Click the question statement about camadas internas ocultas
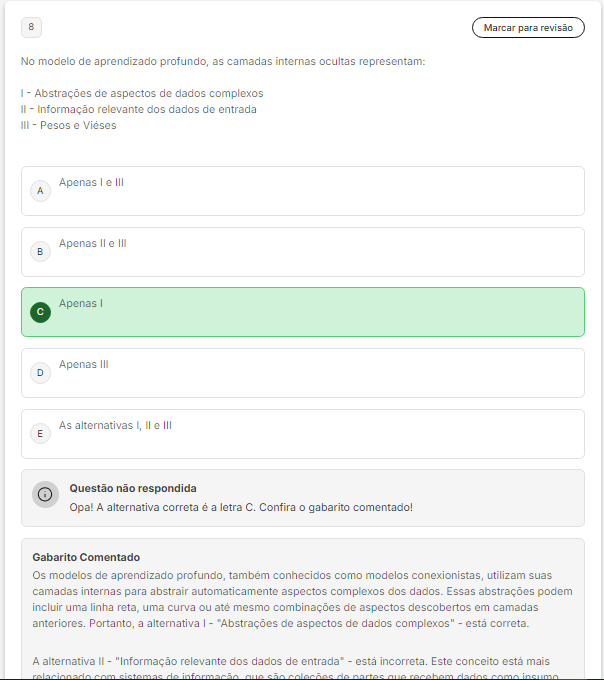Image resolution: width=604 pixels, height=680 pixels. [x=223, y=62]
